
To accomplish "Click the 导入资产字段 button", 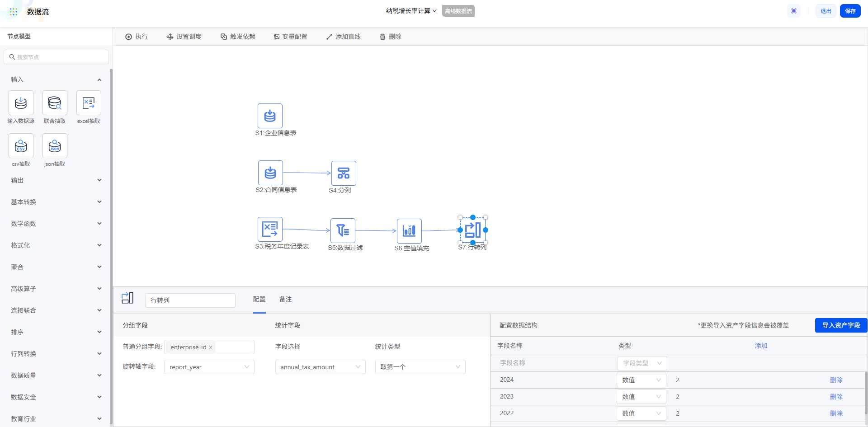I will [841, 325].
